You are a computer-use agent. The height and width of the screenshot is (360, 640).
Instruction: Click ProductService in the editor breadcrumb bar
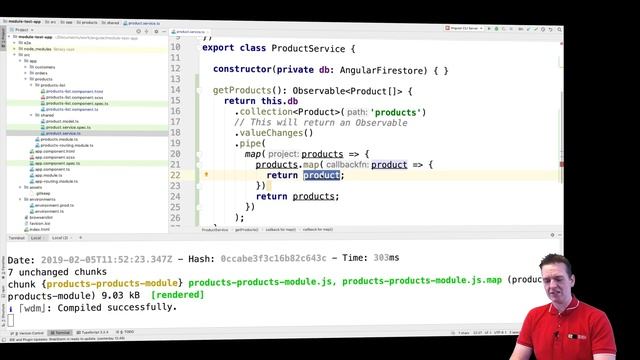pyautogui.click(x=215, y=230)
